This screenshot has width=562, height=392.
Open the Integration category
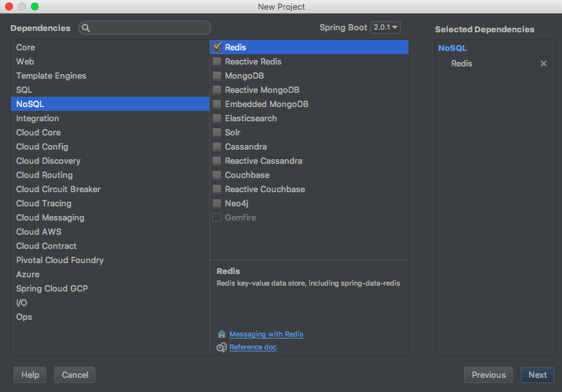coord(110,118)
